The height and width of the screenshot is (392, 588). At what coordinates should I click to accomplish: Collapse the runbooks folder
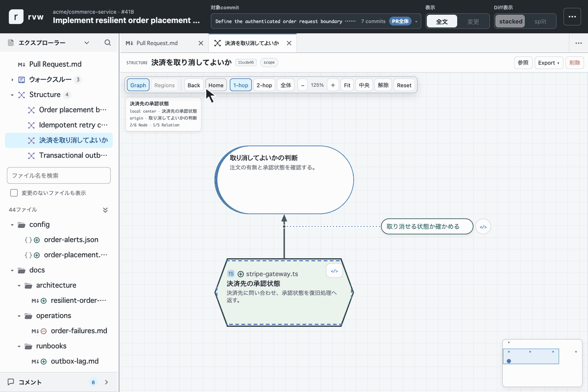click(x=19, y=346)
